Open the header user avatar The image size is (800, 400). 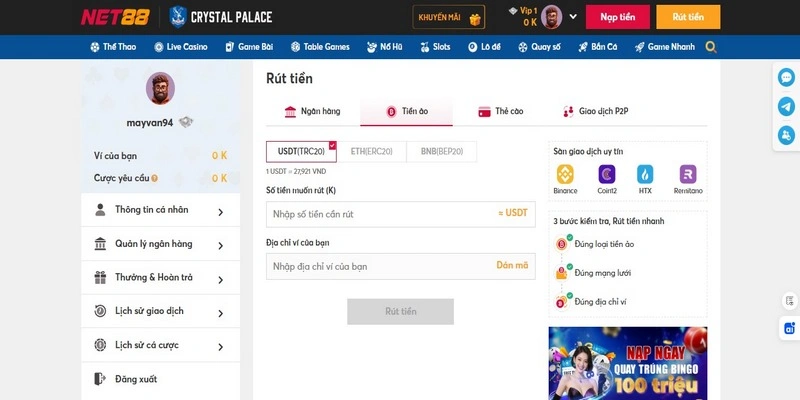point(551,17)
